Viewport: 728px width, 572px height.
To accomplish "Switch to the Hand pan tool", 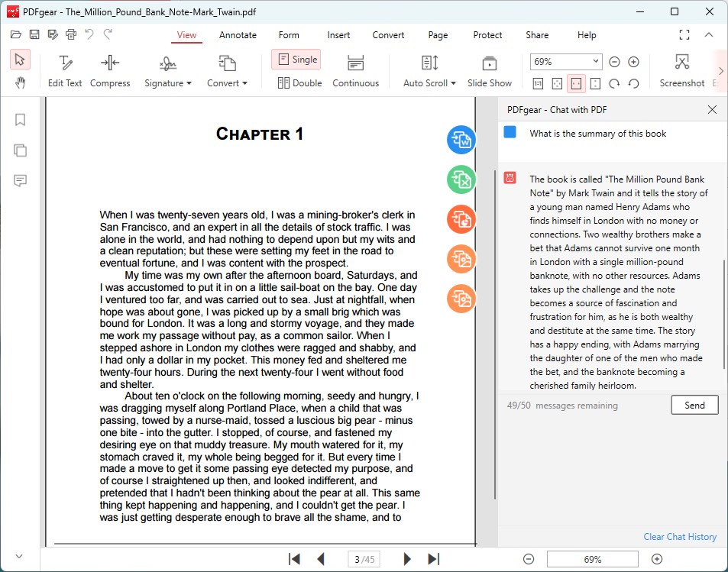I will [21, 82].
